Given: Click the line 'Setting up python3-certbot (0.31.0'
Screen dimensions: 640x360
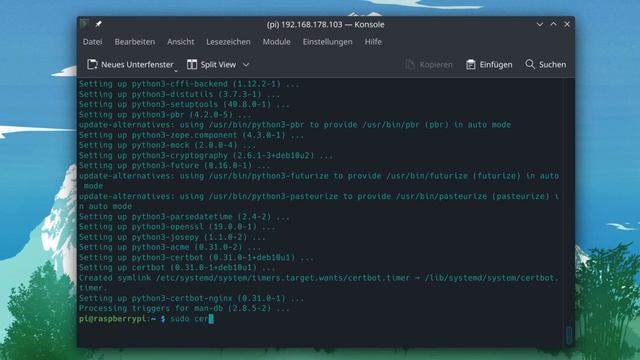Looking at the screenshot, I should [196, 258].
